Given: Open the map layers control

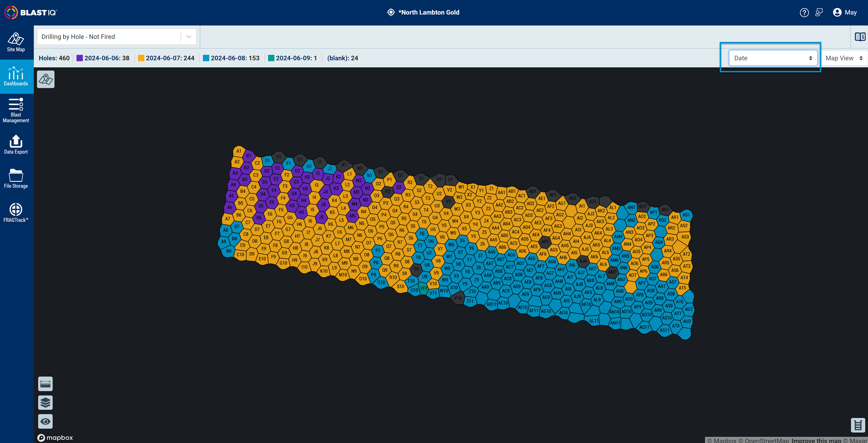Looking at the screenshot, I should [x=46, y=402].
